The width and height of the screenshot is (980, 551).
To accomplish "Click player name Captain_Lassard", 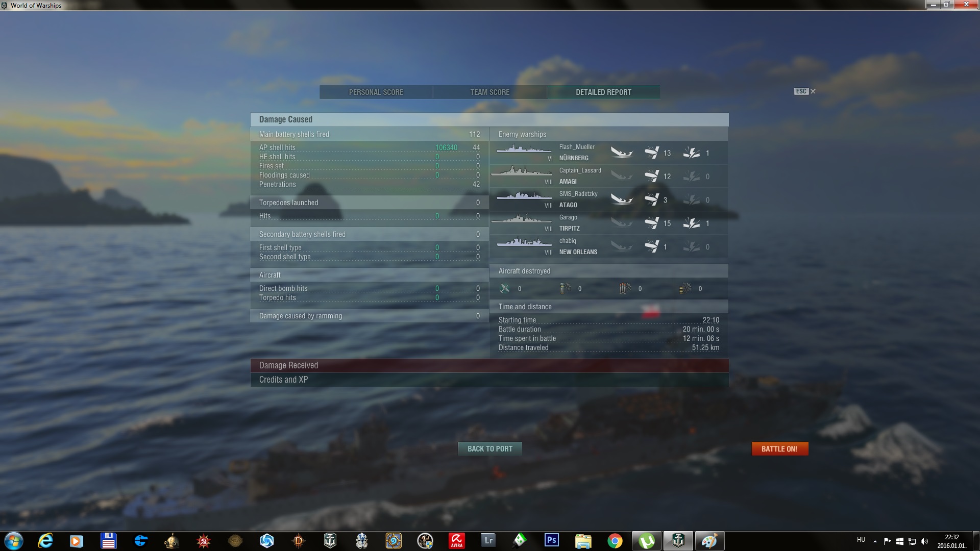I will [x=580, y=170].
